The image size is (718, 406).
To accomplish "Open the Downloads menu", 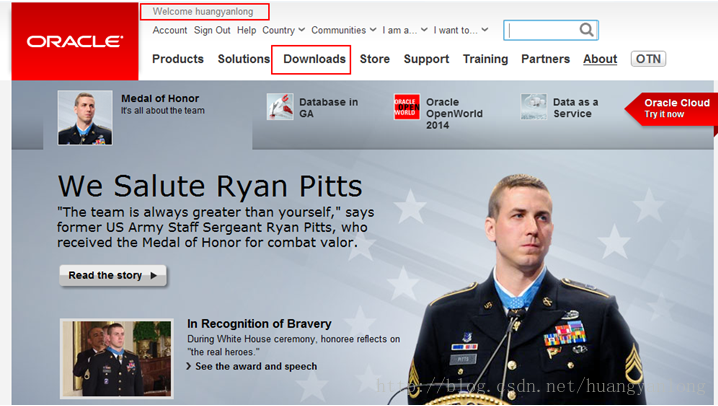I will coord(314,59).
